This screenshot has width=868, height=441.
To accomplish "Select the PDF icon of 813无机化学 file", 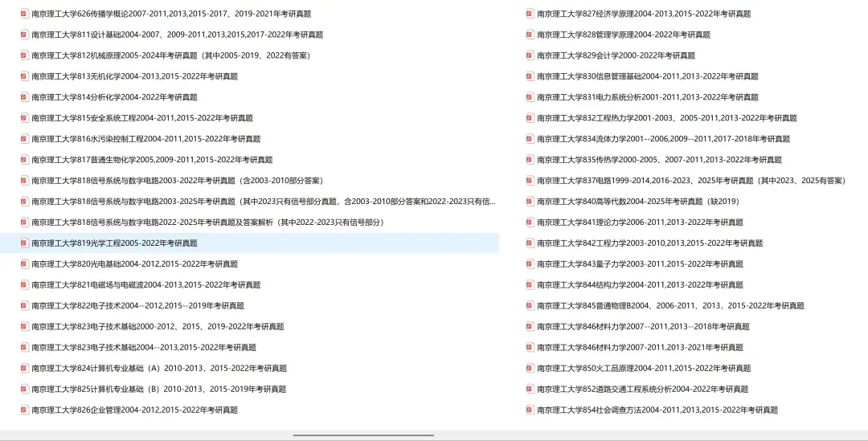I will tap(24, 76).
